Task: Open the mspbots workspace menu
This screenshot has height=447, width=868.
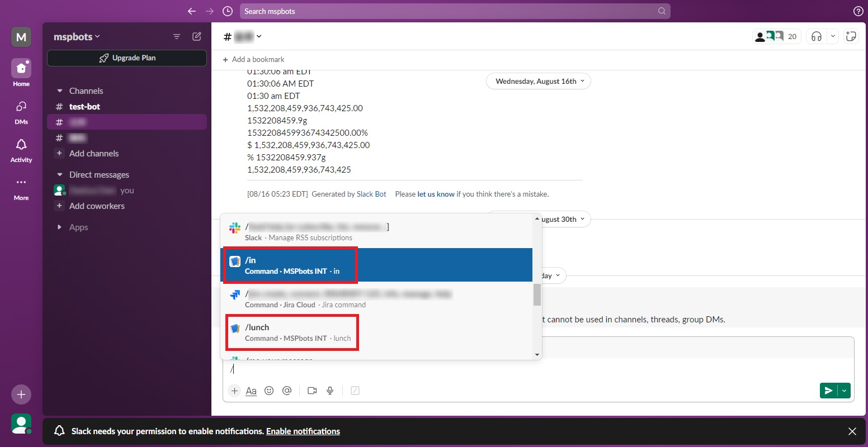Action: tap(77, 37)
